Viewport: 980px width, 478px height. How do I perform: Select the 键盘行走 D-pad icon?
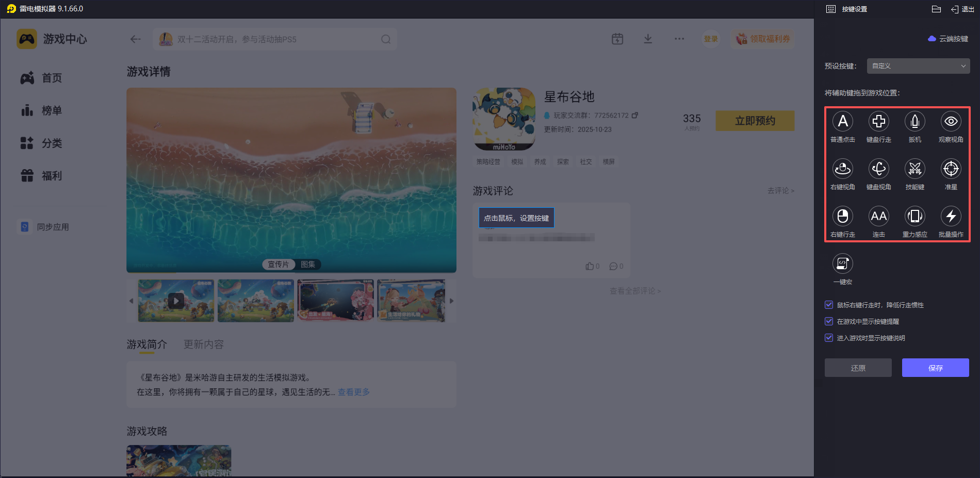(879, 122)
